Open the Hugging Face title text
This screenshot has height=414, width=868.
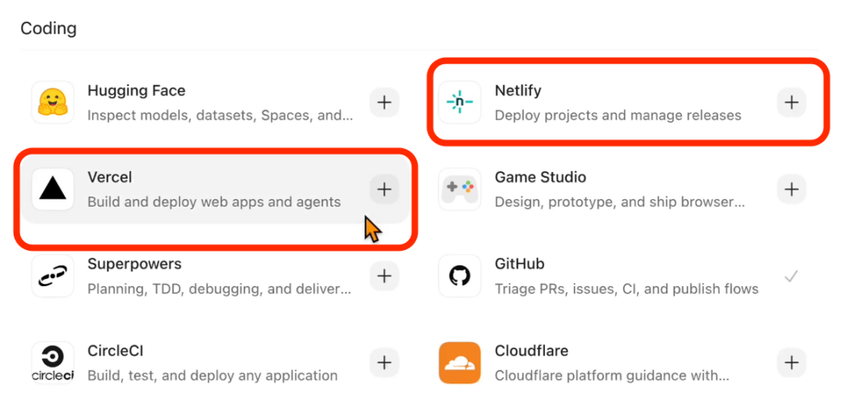pyautogui.click(x=136, y=92)
